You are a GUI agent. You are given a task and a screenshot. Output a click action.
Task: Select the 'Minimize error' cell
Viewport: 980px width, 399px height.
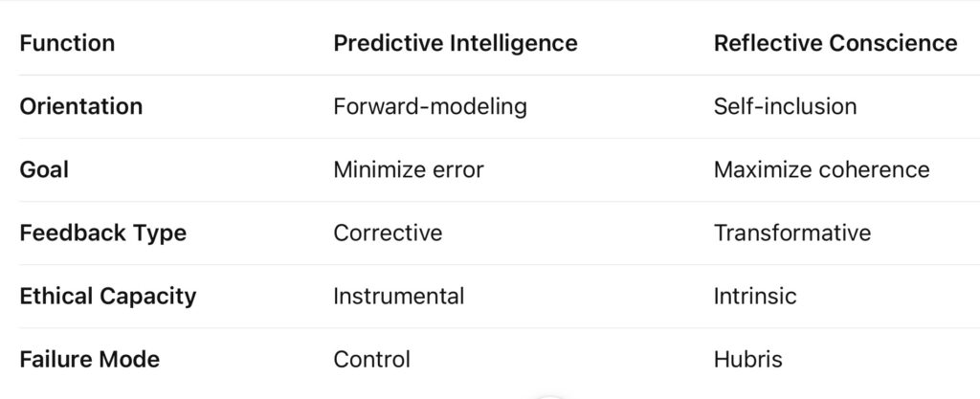tap(408, 169)
